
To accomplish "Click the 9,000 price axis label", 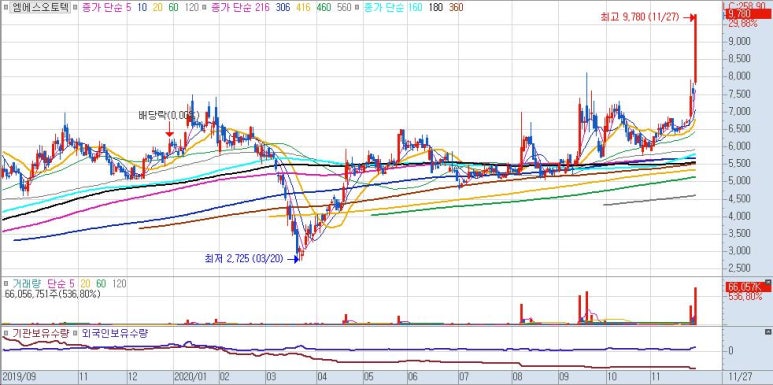I will pyautogui.click(x=738, y=41).
